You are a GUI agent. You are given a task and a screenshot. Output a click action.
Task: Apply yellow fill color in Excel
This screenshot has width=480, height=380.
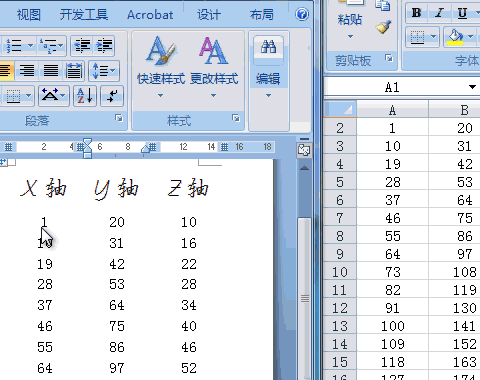pos(455,37)
